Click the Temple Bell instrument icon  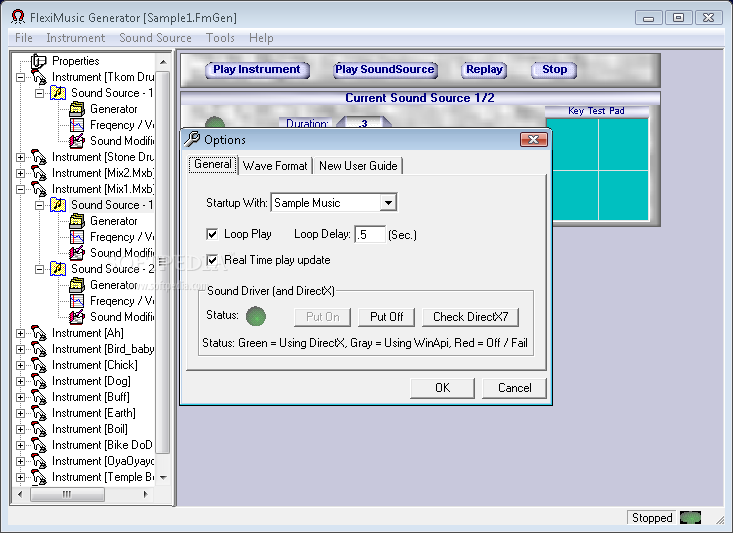click(x=39, y=477)
